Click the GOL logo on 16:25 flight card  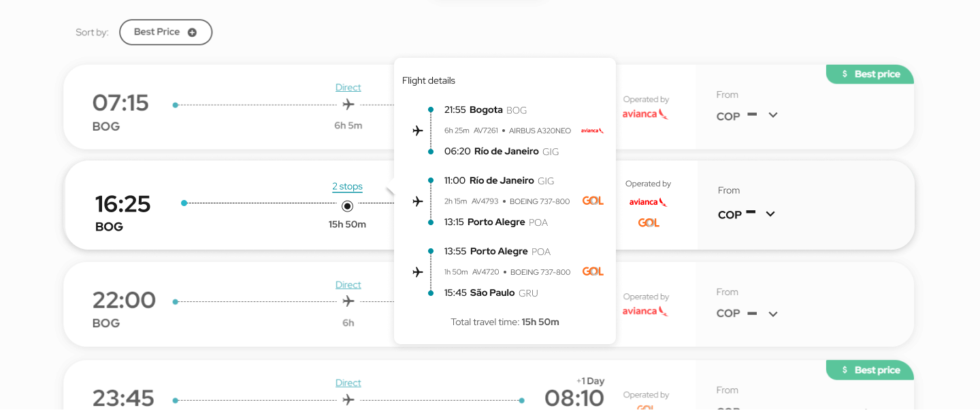click(649, 222)
